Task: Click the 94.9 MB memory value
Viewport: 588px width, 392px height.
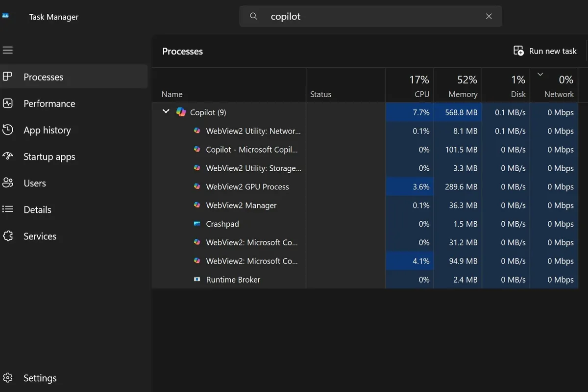Action: pyautogui.click(x=464, y=261)
